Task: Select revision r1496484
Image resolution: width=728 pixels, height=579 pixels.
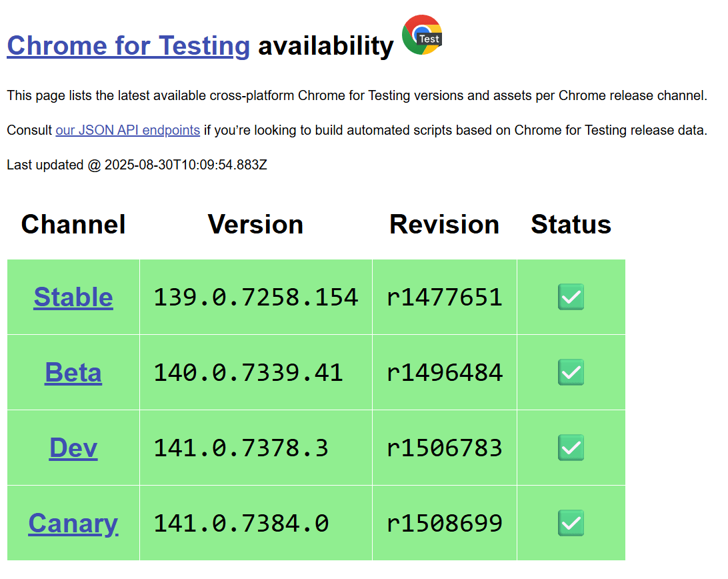Action: pyautogui.click(x=445, y=373)
